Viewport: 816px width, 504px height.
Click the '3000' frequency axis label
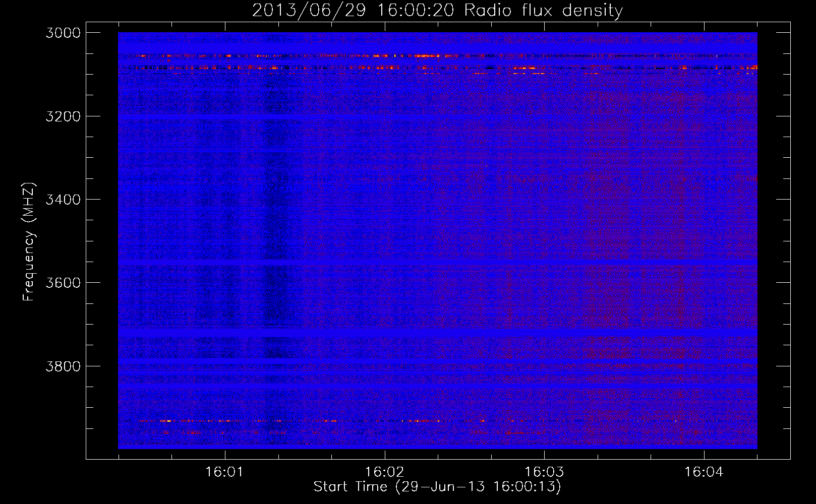point(63,33)
